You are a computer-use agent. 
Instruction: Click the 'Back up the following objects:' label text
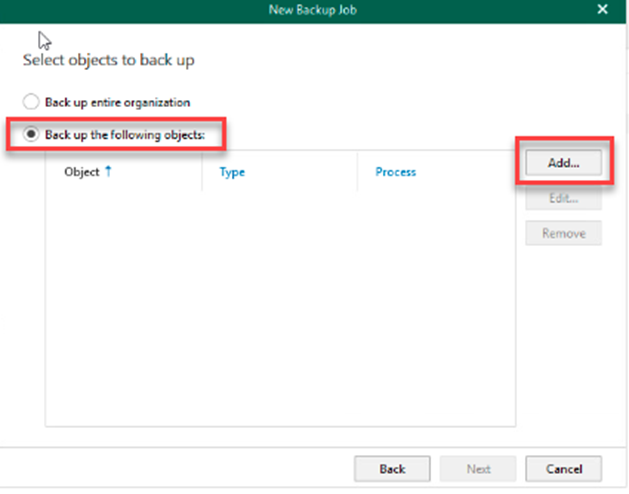pos(125,135)
